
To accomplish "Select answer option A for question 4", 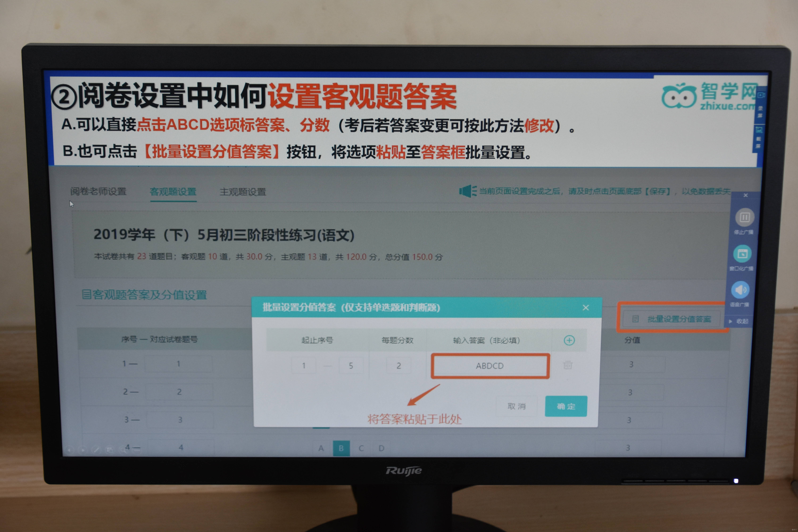I will tap(321, 448).
